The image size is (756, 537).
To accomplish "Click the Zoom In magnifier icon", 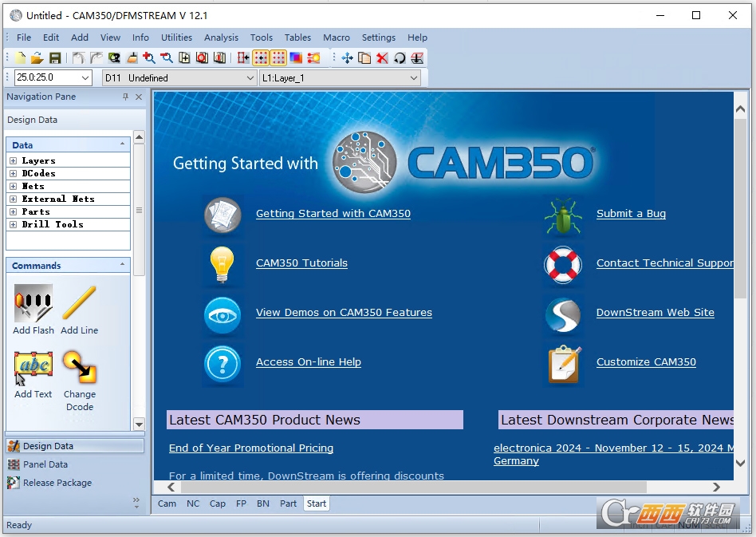I will click(x=149, y=58).
